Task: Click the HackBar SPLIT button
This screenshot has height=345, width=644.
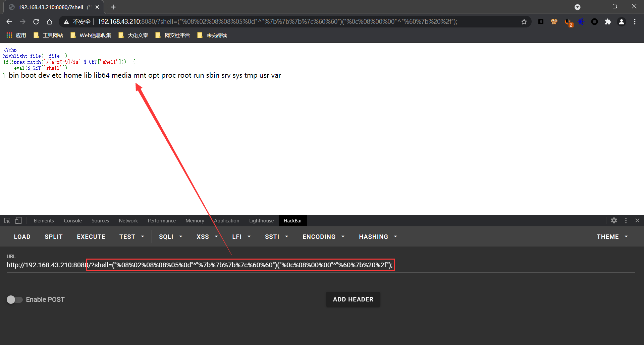Action: click(x=54, y=237)
